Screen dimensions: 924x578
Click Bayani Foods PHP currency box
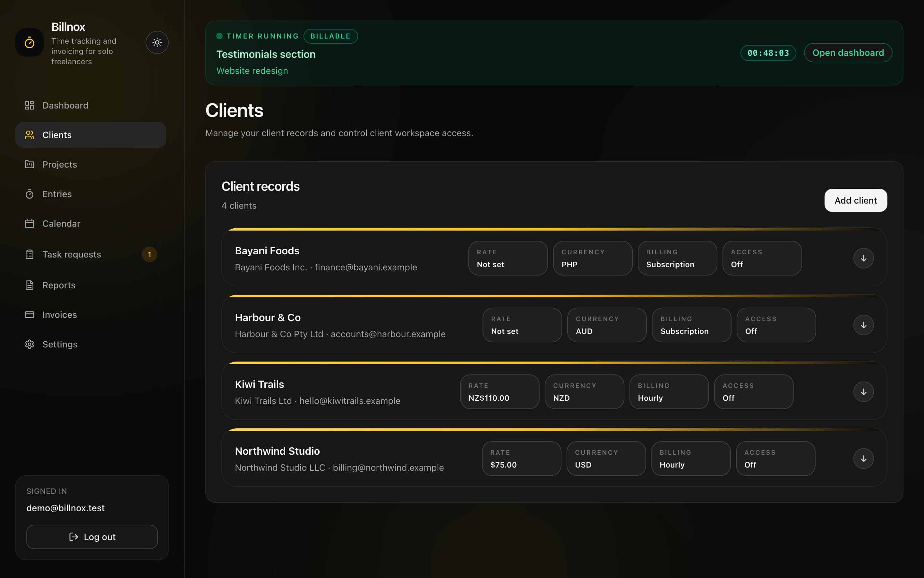click(593, 258)
